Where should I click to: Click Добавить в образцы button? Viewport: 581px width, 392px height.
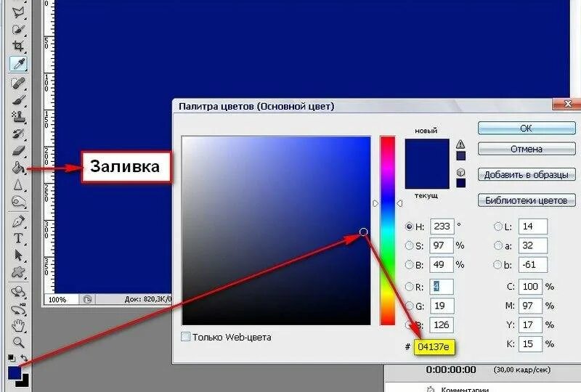pos(527,174)
